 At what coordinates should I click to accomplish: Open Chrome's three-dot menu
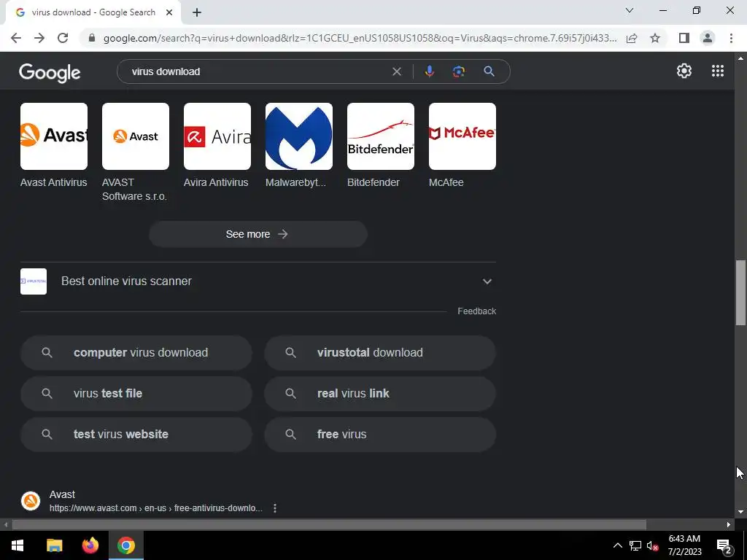731,38
